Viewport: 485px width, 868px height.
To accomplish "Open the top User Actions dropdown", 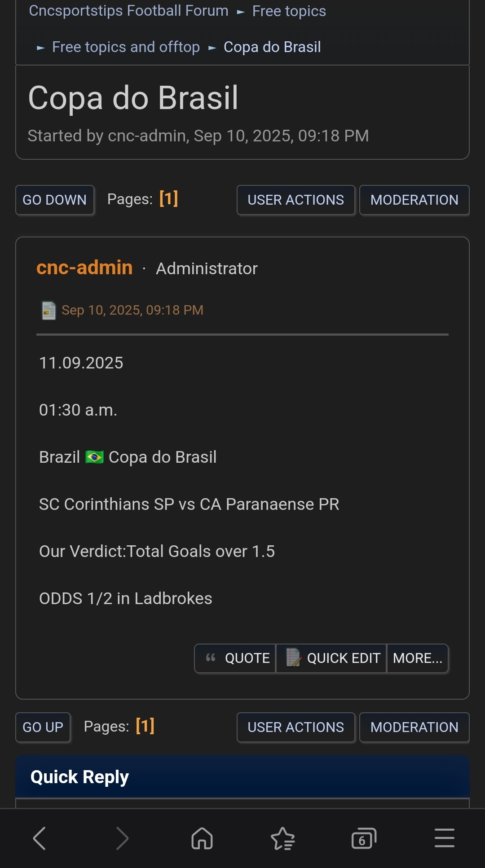I will click(x=295, y=200).
